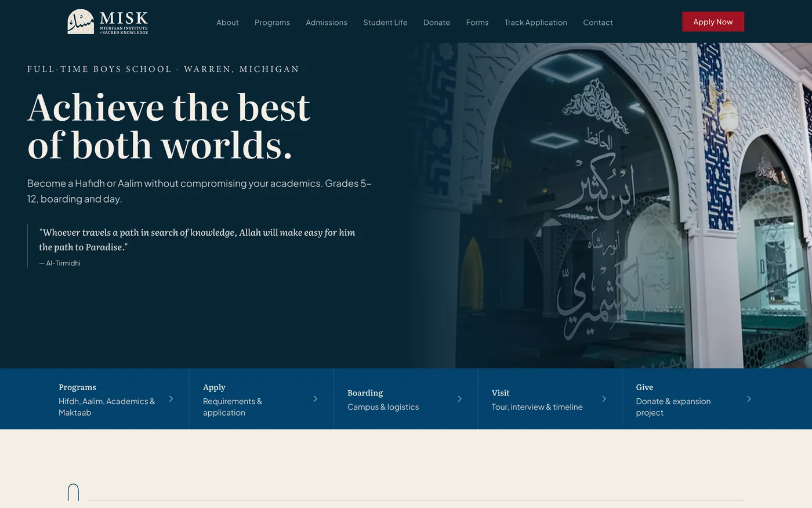This screenshot has height=508, width=812.
Task: Go to Admissions in the navbar
Action: [327, 22]
